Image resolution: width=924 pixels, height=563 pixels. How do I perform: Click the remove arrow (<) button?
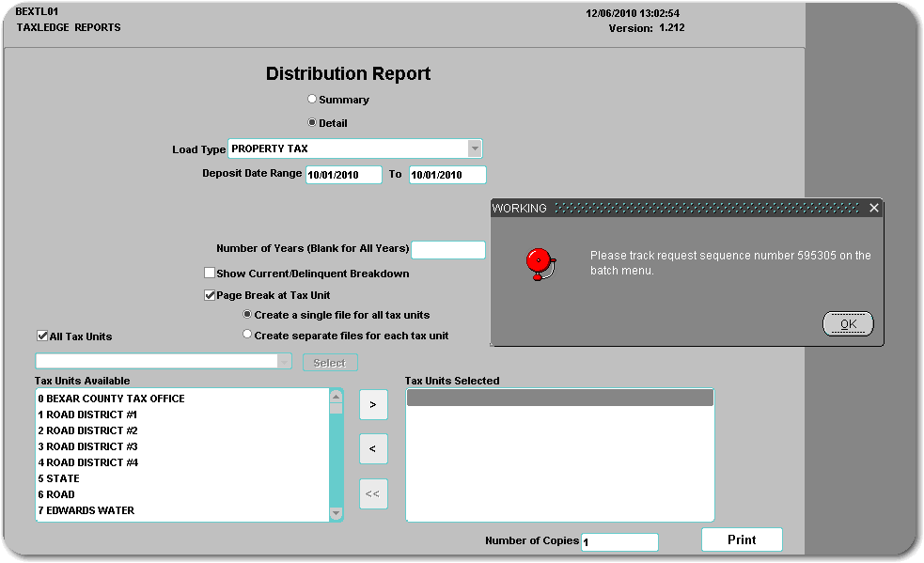pos(373,449)
